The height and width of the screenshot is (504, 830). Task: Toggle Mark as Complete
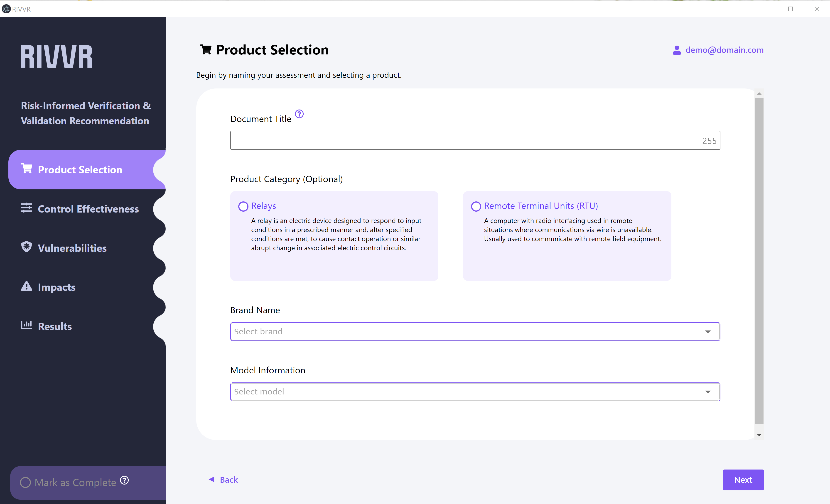pyautogui.click(x=26, y=482)
